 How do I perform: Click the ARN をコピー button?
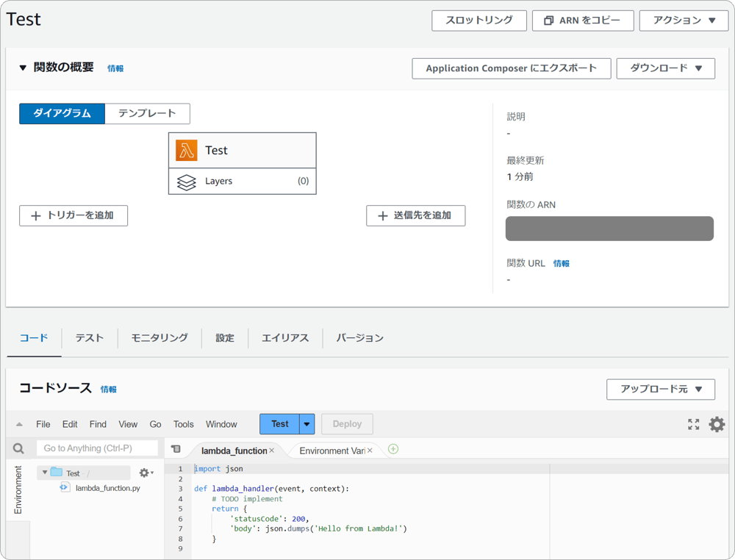click(x=583, y=21)
